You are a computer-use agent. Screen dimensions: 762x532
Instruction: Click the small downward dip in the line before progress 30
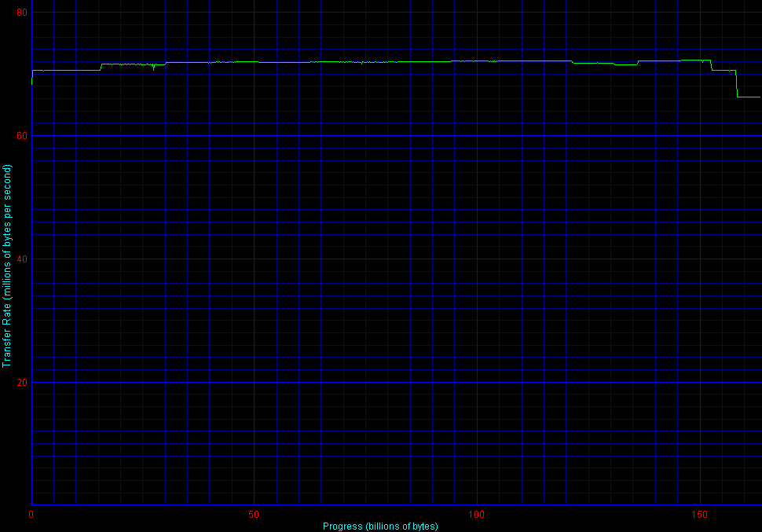(154, 68)
